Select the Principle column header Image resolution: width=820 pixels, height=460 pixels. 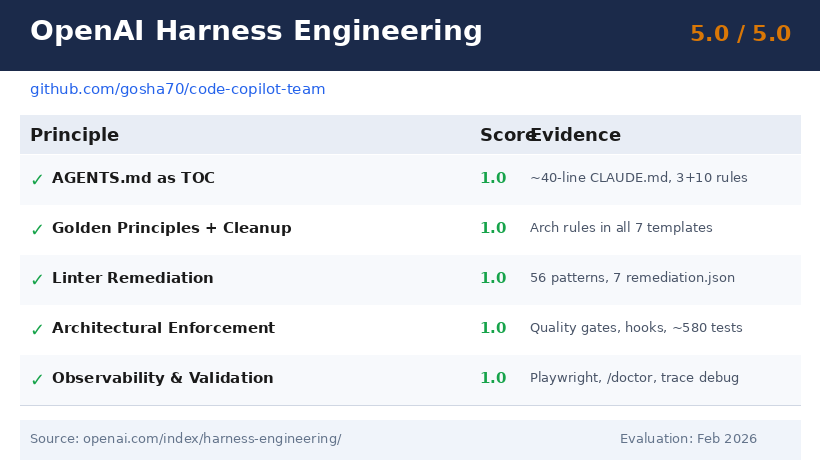[75, 135]
